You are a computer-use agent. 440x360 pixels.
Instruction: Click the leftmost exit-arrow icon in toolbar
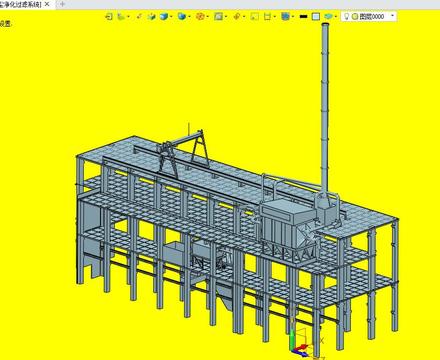(x=109, y=16)
